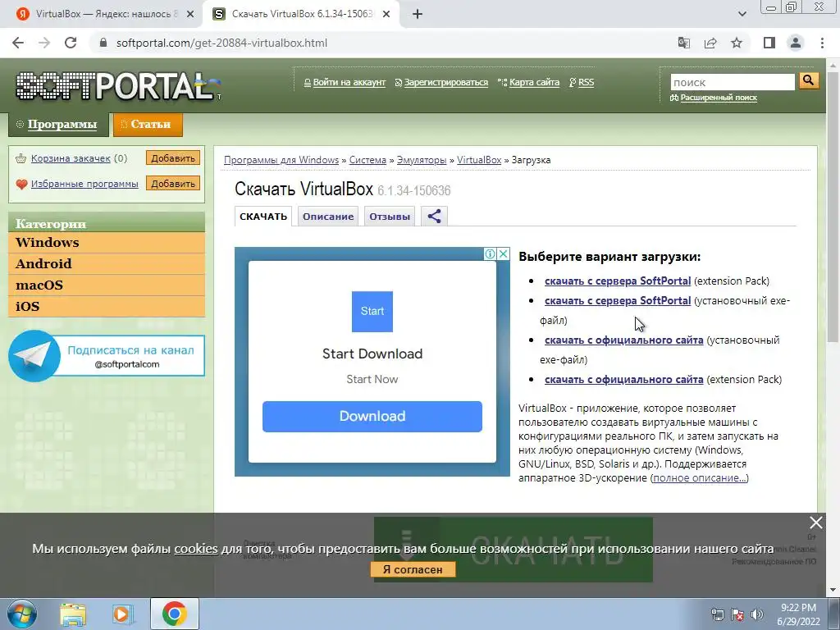Switch to the Отзывы tab
The height and width of the screenshot is (630, 840).
tap(390, 217)
